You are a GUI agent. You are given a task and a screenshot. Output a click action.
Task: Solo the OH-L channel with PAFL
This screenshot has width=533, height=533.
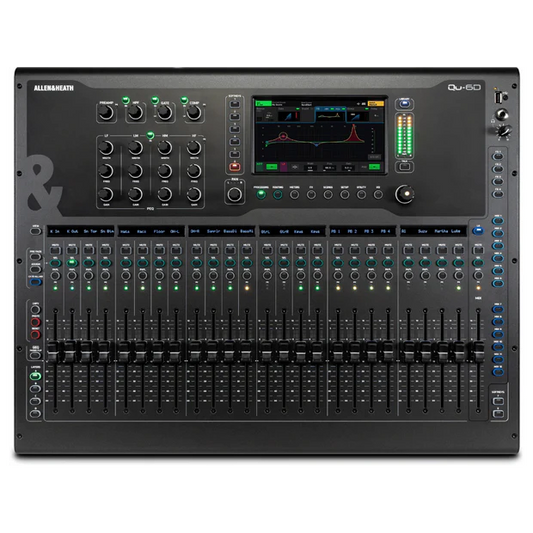(176, 275)
